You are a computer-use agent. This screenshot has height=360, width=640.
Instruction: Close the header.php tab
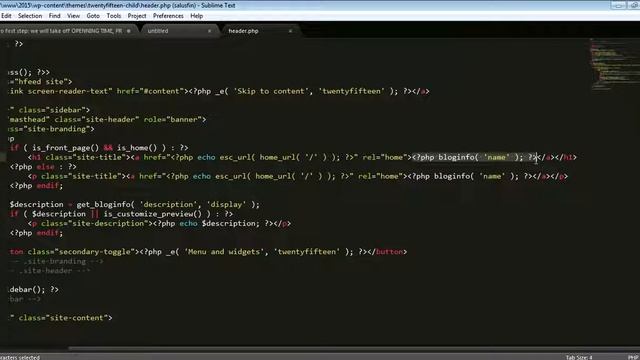[290, 31]
